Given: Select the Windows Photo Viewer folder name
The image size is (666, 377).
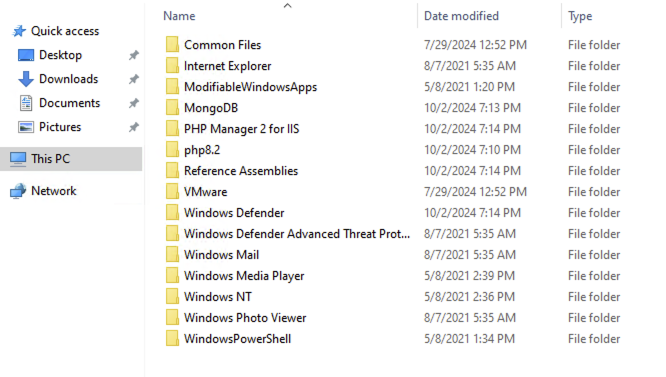Looking at the screenshot, I should [x=245, y=318].
